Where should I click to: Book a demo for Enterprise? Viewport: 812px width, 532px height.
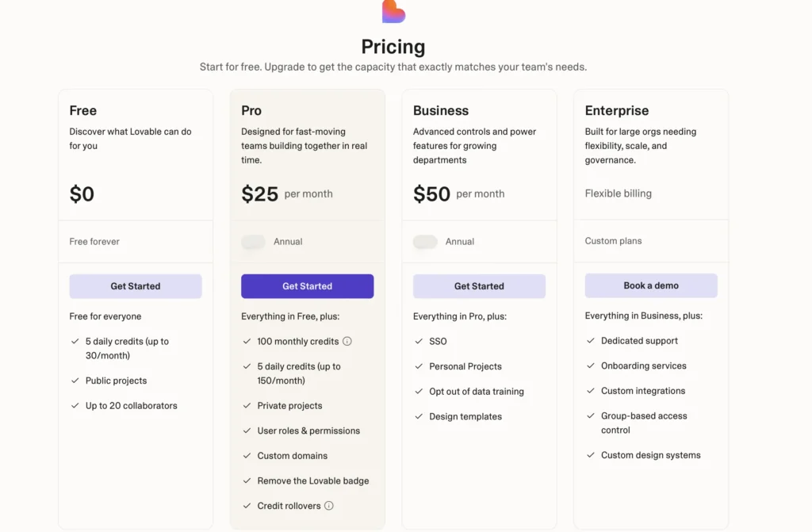coord(651,285)
